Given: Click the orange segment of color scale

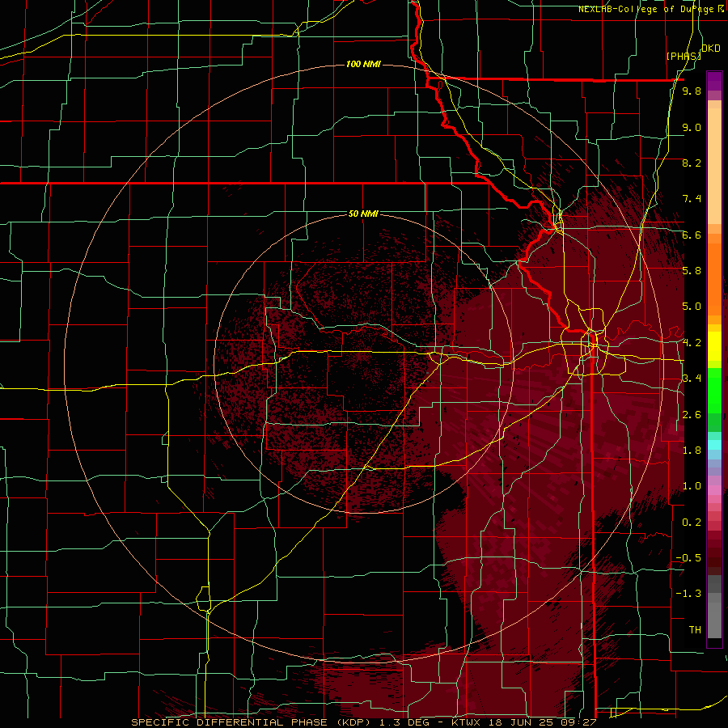Looking at the screenshot, I should (714, 278).
